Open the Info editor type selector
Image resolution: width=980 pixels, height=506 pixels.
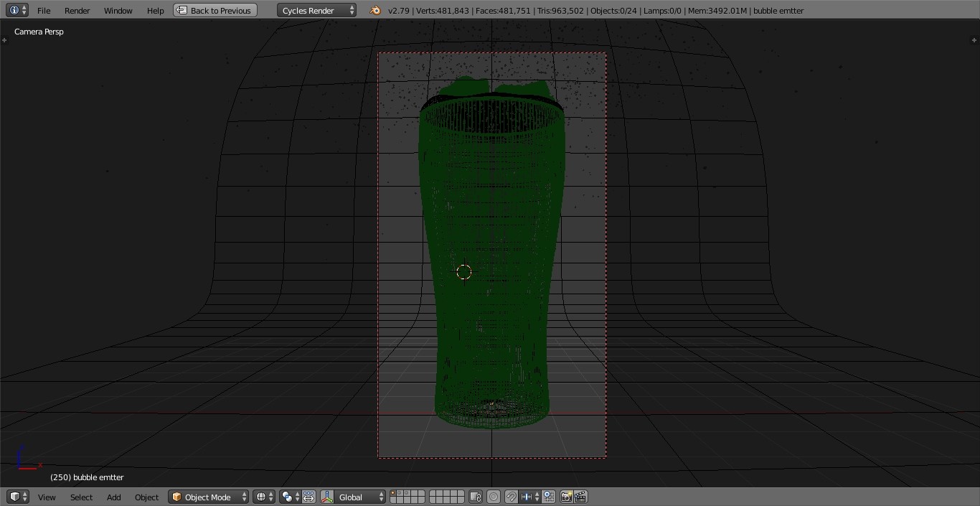point(17,10)
